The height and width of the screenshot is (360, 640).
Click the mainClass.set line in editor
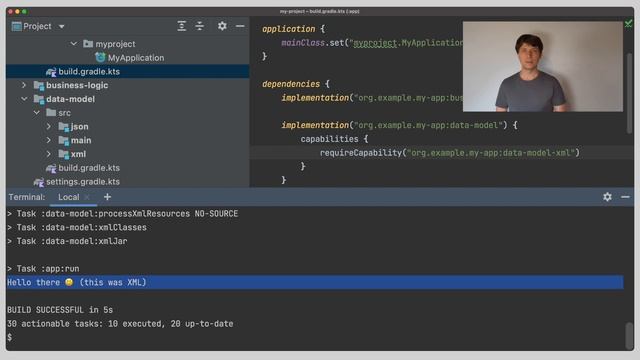pyautogui.click(x=372, y=43)
